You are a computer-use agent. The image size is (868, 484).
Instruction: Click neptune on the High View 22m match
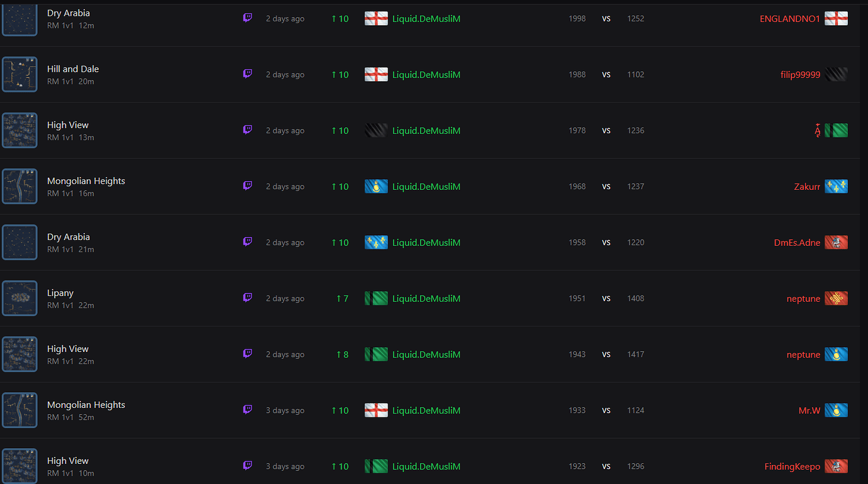803,354
